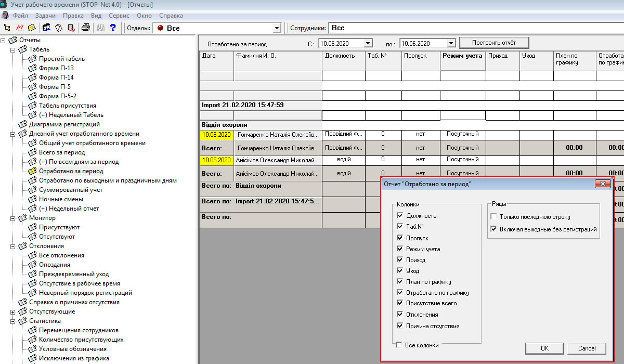
Task: Click the checklist clipboard toolbar icon
Action: (59, 28)
